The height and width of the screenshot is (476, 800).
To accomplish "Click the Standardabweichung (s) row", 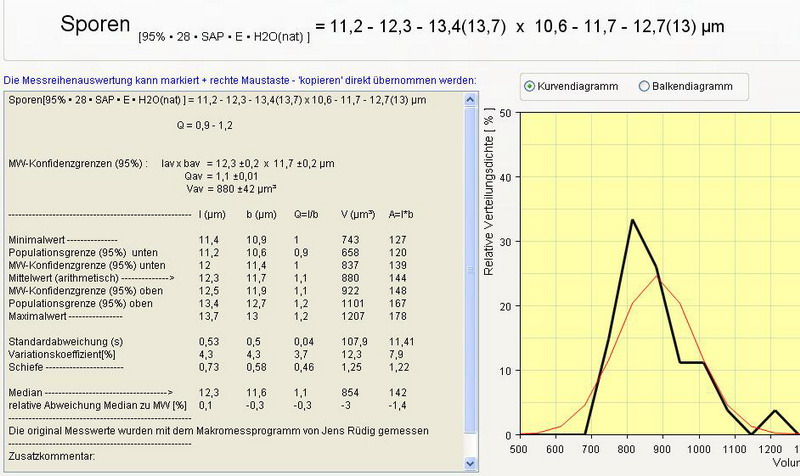I will tap(64, 343).
